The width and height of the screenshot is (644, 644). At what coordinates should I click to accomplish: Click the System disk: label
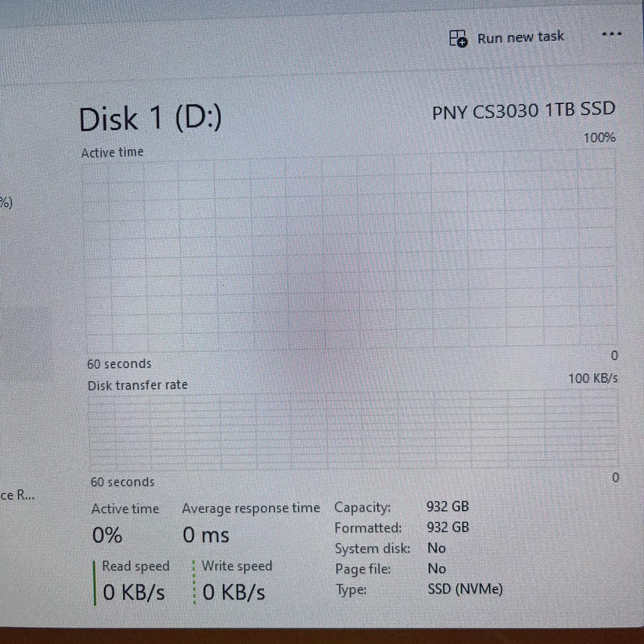372,549
